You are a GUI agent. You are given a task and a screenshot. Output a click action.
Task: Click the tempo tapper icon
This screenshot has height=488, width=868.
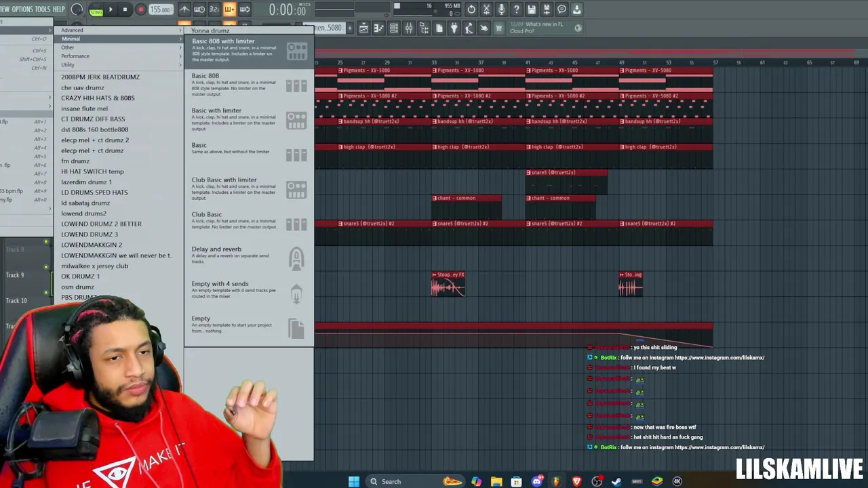click(469, 28)
